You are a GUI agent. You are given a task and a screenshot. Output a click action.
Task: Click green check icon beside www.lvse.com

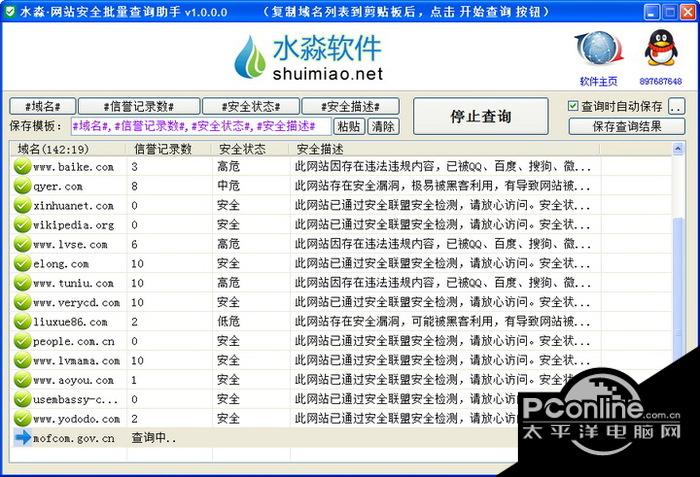(x=22, y=244)
